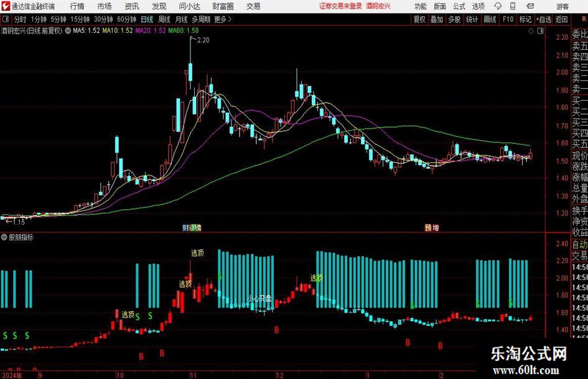The image size is (588, 379).
Task: Click the diamond icon above the chart
Action: click(531, 31)
